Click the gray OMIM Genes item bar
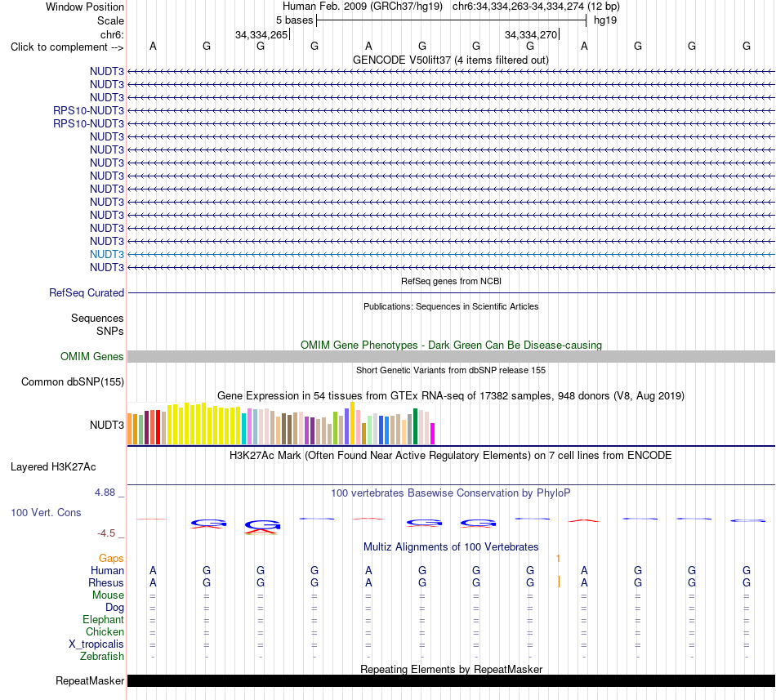This screenshot has width=776, height=700. [x=451, y=357]
